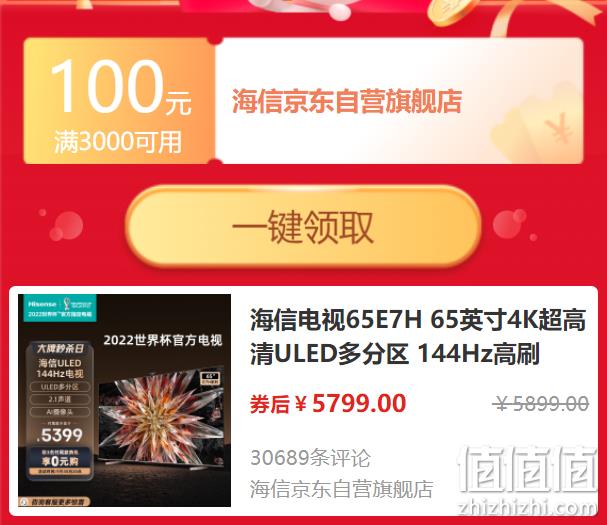607x525 pixels.
Task: Click the 享0元购 promo badge
Action: [60, 461]
